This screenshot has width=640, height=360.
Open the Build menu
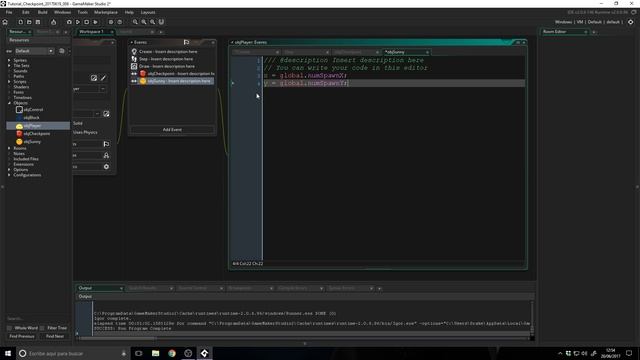coord(42,12)
